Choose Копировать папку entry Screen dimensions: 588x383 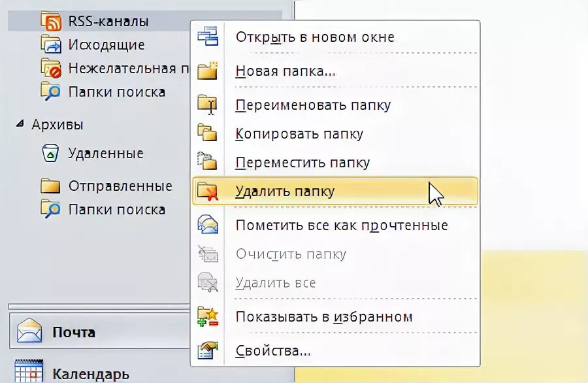pyautogui.click(x=335, y=134)
